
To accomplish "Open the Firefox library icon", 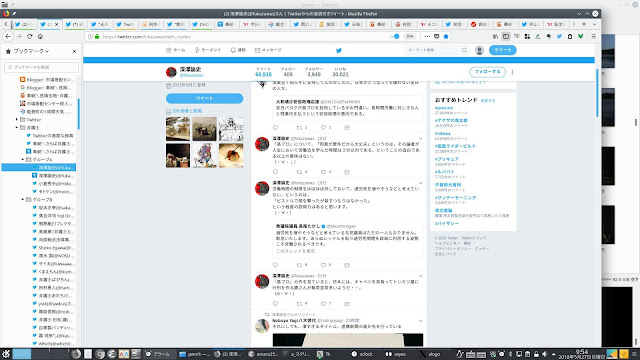I will 495,36.
